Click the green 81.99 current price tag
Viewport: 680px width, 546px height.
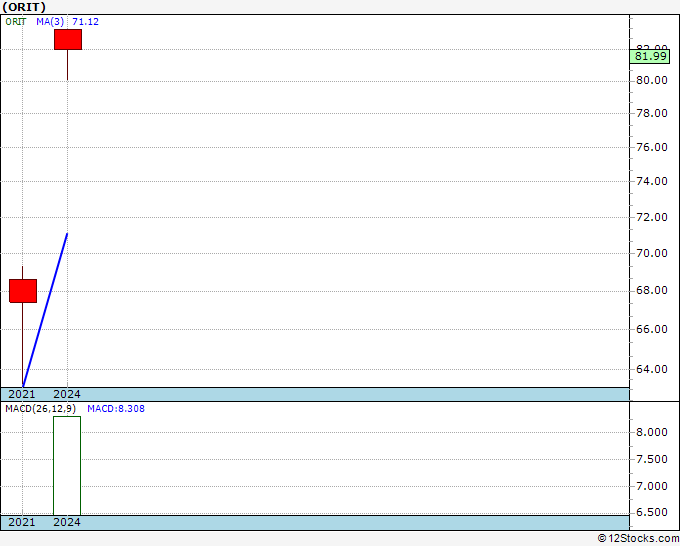pyautogui.click(x=650, y=56)
